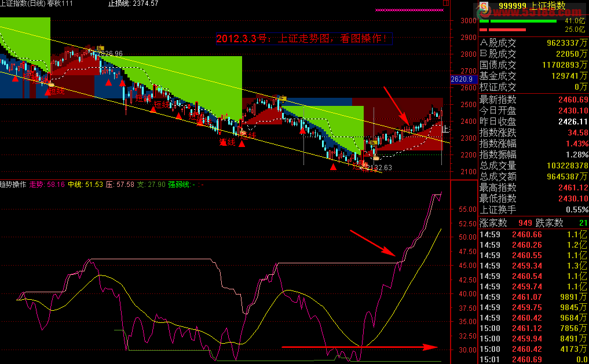Click the 3000 price axis label
Viewport: 589px width, 364px height.
coord(469,21)
